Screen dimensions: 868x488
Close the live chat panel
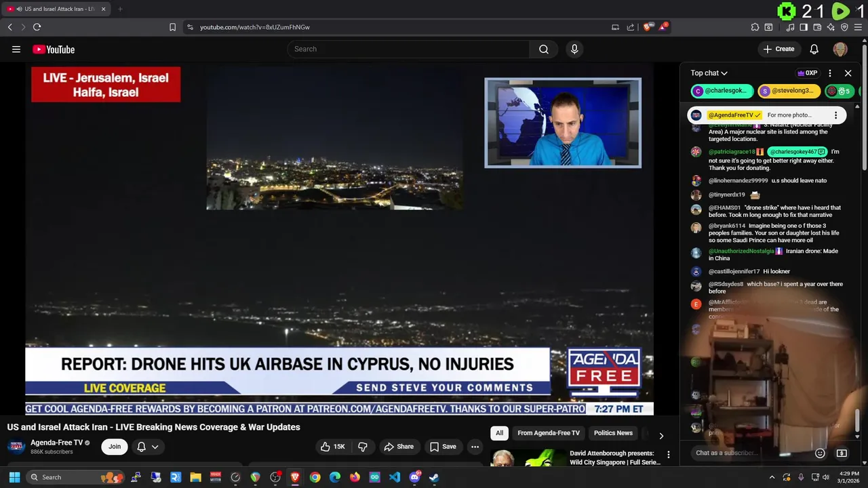tap(848, 73)
